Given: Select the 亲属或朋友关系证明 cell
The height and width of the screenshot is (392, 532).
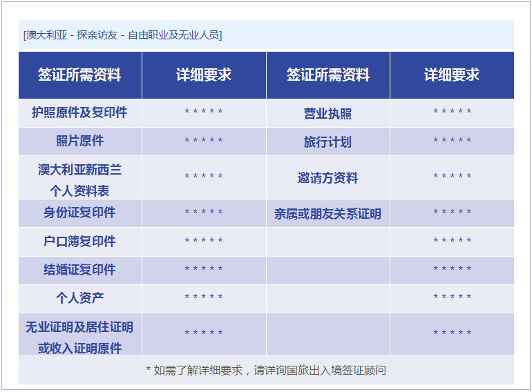Looking at the screenshot, I should [328, 213].
